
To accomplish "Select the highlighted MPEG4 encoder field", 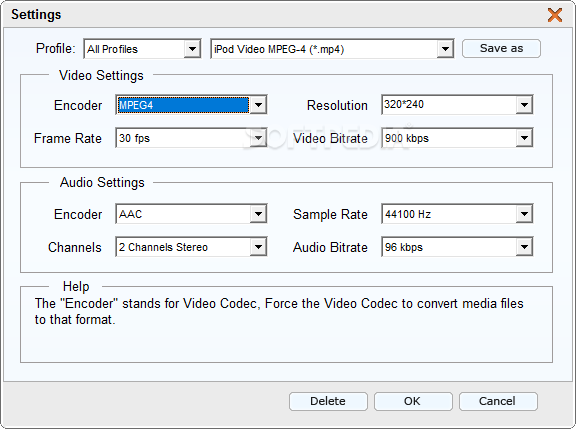I will 183,105.
